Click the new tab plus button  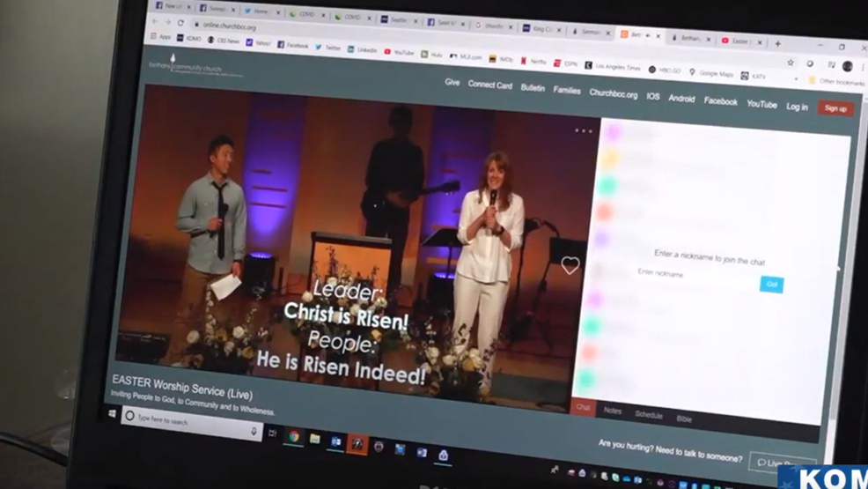point(777,43)
